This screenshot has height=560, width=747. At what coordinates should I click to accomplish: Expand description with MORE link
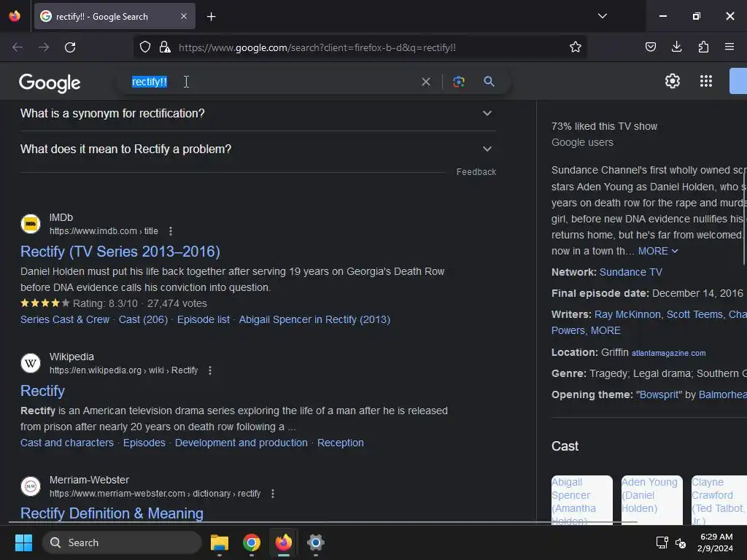point(658,251)
